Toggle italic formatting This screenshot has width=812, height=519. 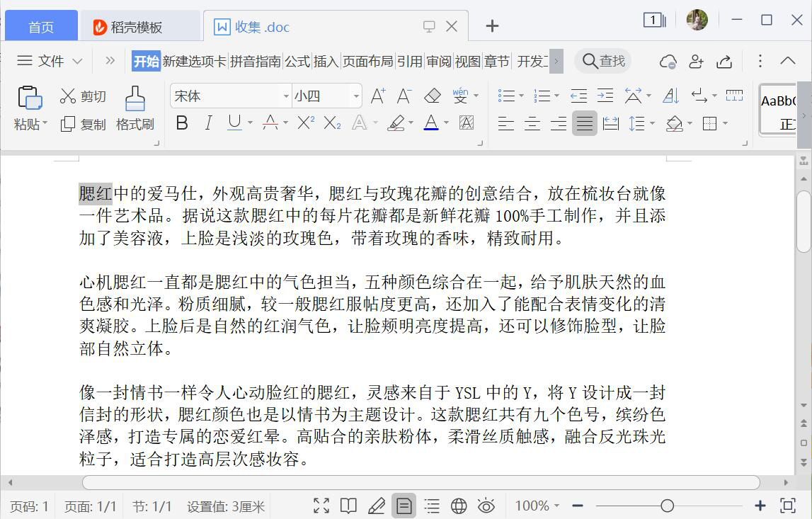coord(208,122)
